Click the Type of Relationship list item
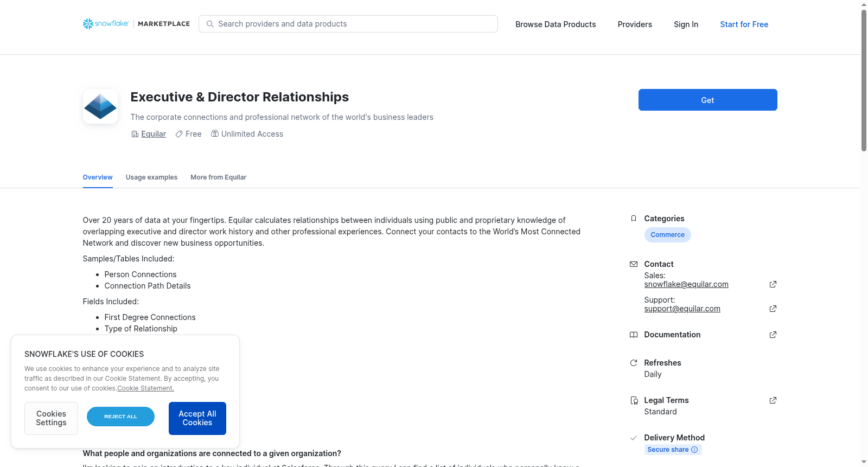Viewport: 868px width, 467px height. pyautogui.click(x=141, y=329)
